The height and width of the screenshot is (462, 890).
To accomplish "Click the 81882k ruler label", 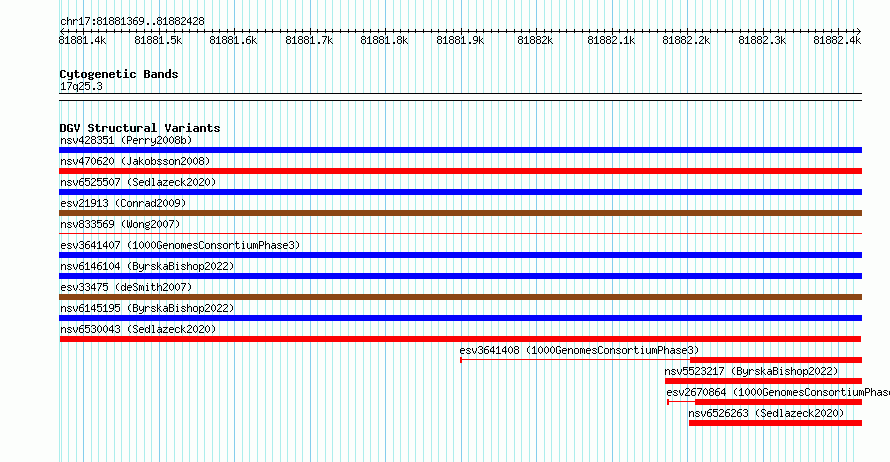I will pyautogui.click(x=535, y=40).
